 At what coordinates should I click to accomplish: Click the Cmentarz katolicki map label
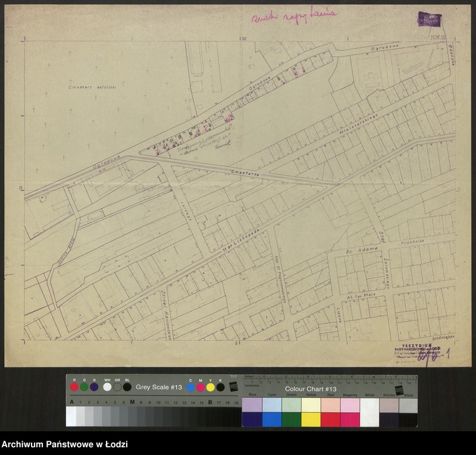point(90,87)
